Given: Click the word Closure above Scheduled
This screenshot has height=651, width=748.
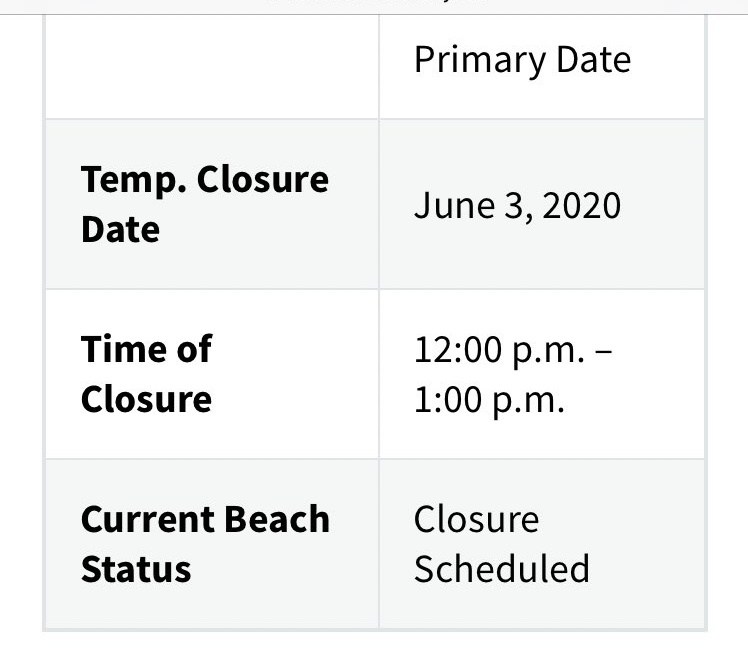Looking at the screenshot, I should tap(476, 520).
